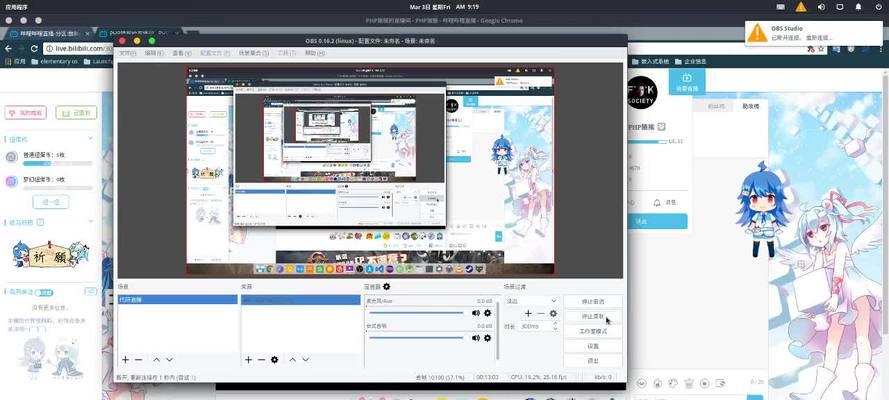Adjust the Mic/Aux volume slider
The height and width of the screenshot is (400, 889).
[x=417, y=313]
